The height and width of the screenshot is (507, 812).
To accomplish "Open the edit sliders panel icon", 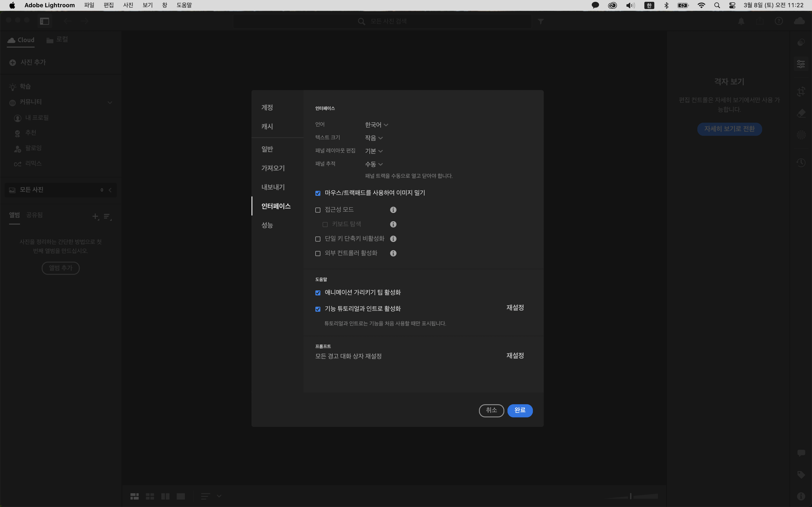I will click(801, 64).
